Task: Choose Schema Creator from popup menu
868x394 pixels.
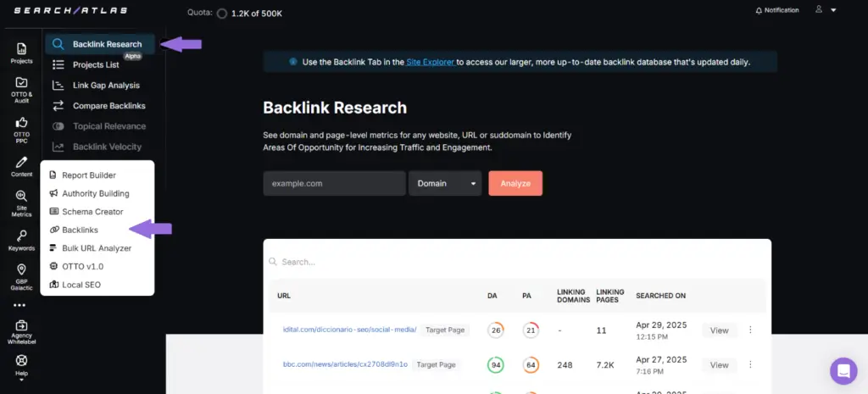Action: 86,211
